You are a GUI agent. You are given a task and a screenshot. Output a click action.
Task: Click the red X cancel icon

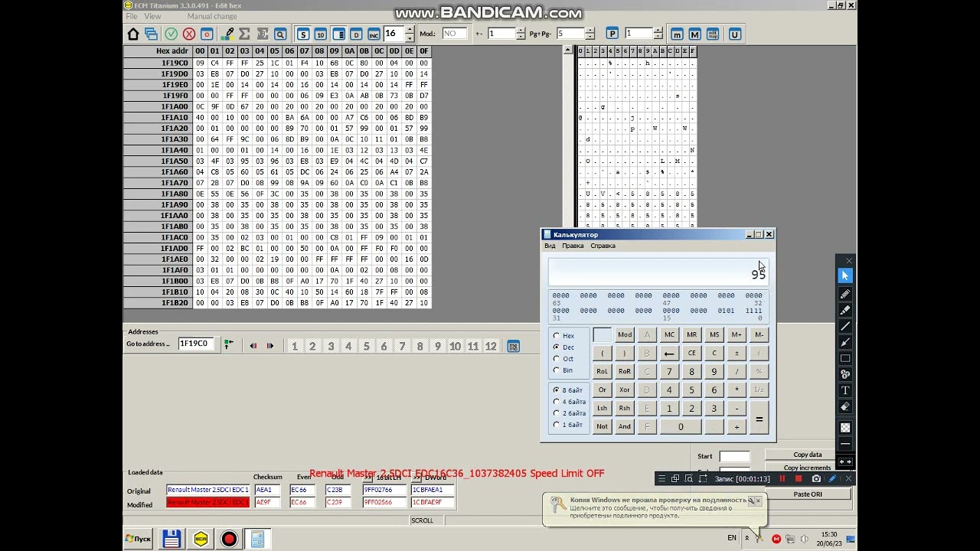pos(189,34)
